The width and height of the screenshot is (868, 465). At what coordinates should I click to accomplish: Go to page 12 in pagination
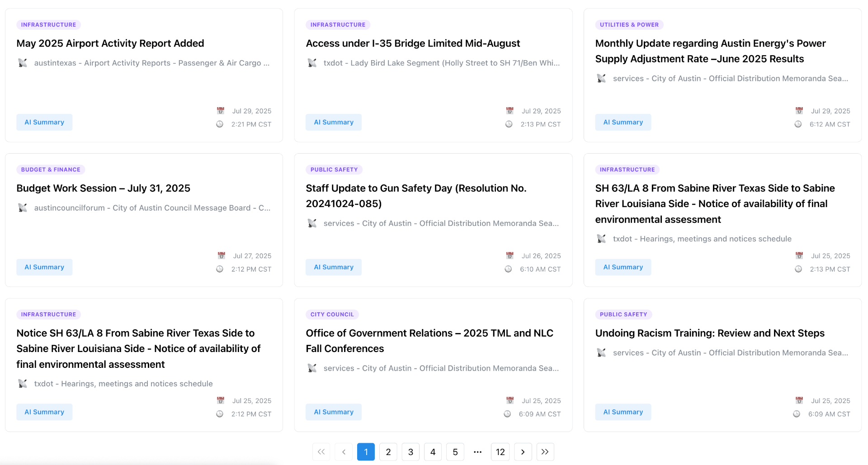click(x=500, y=451)
